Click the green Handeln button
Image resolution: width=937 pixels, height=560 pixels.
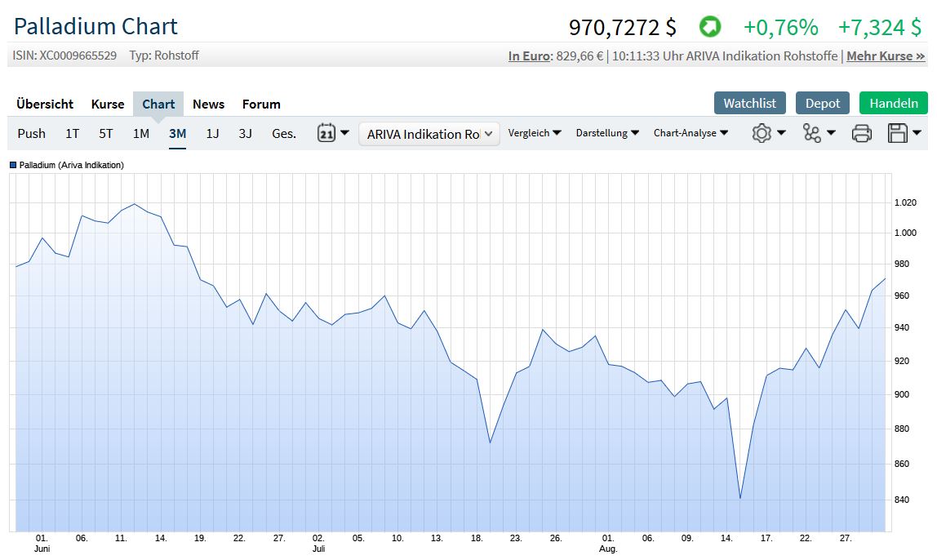(894, 103)
